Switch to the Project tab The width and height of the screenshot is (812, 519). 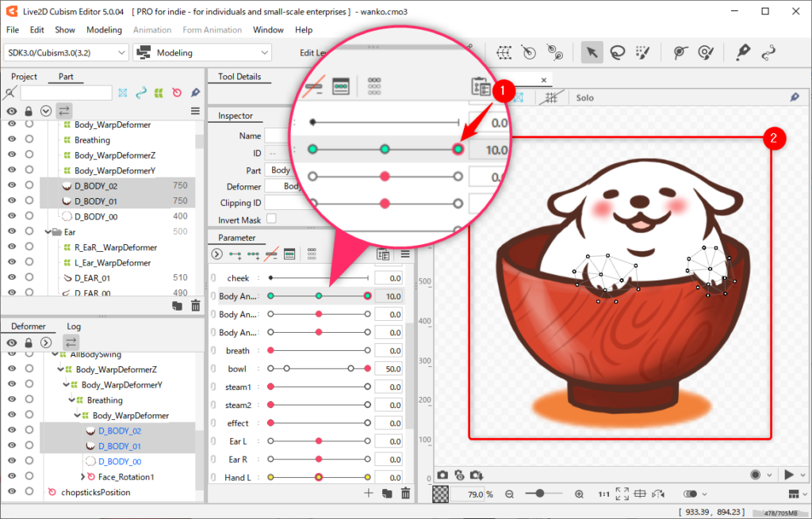coord(24,77)
